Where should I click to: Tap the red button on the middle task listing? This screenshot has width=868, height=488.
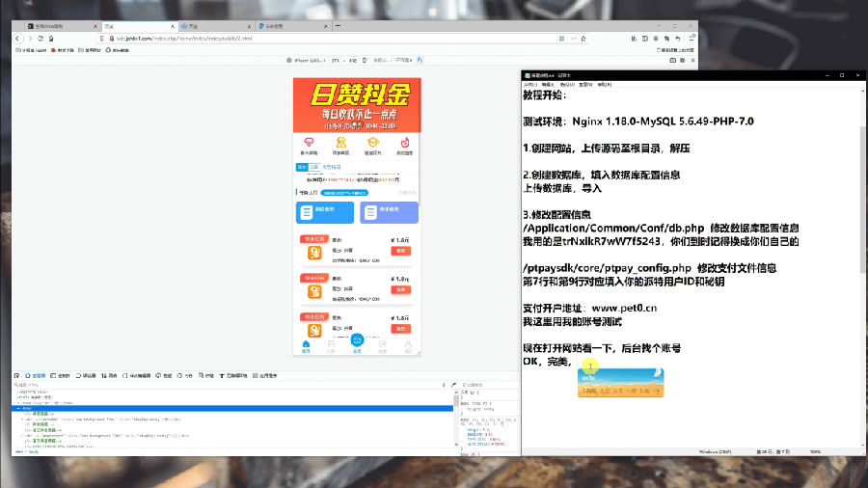pyautogui.click(x=401, y=289)
